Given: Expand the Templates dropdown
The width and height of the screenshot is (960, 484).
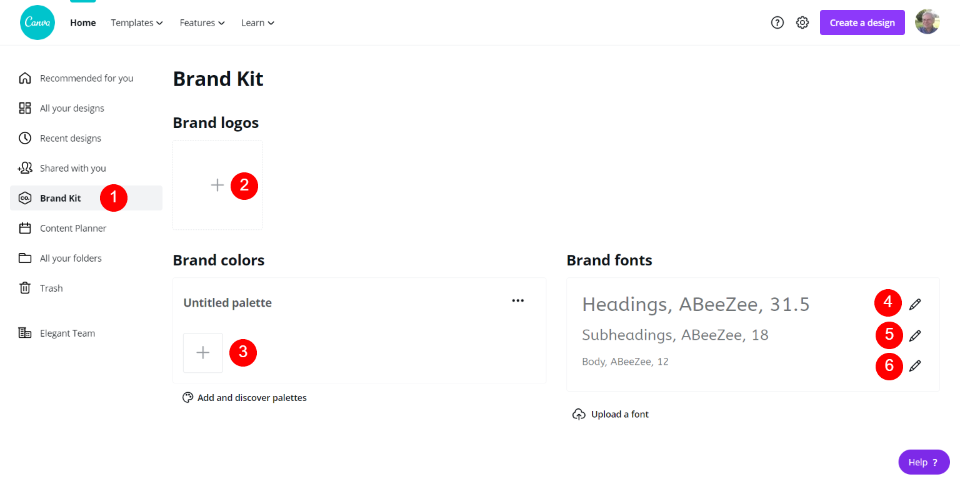Looking at the screenshot, I should 137,23.
